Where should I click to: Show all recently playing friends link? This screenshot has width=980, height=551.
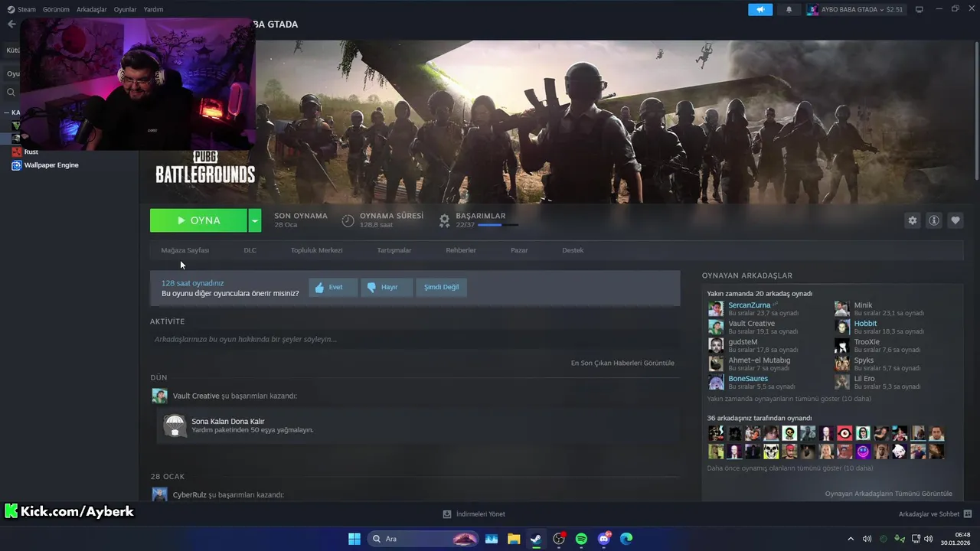pyautogui.click(x=789, y=399)
